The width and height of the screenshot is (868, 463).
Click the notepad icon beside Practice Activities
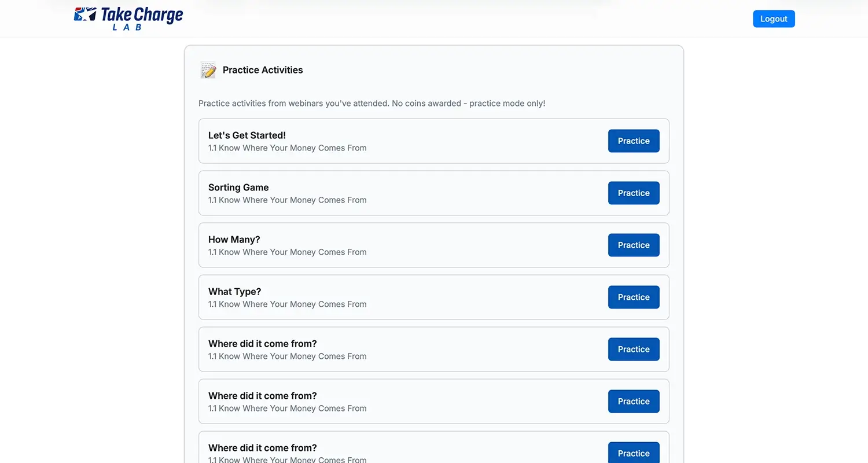[208, 70]
